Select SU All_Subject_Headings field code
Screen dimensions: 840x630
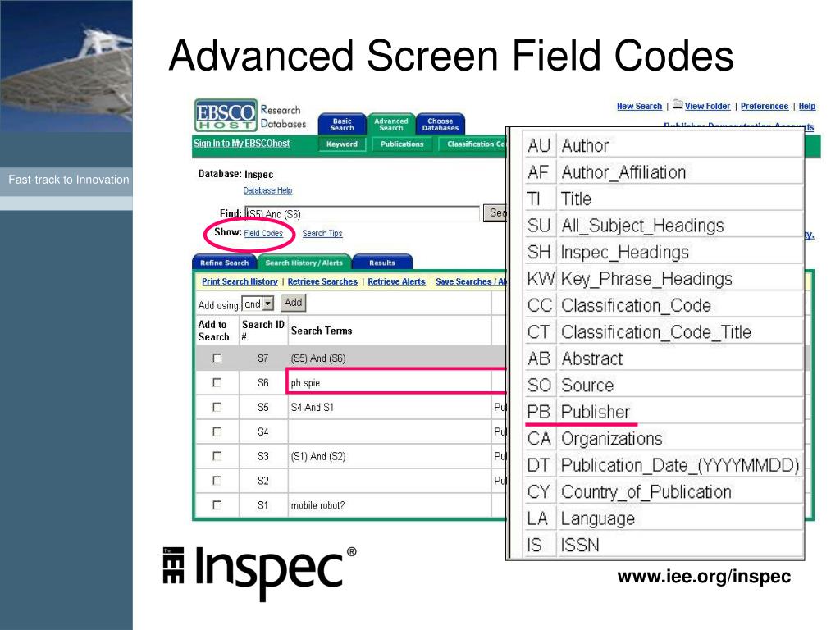(x=664, y=226)
